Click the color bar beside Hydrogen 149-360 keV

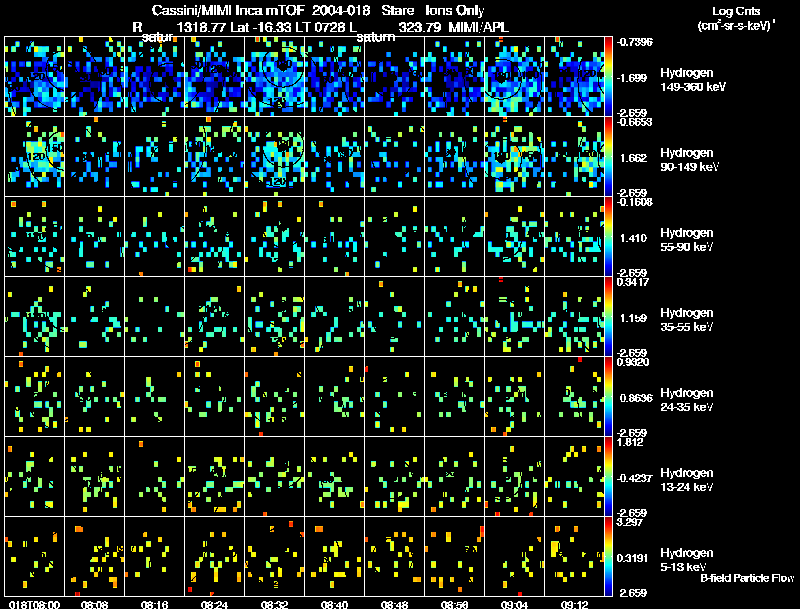pyautogui.click(x=608, y=77)
